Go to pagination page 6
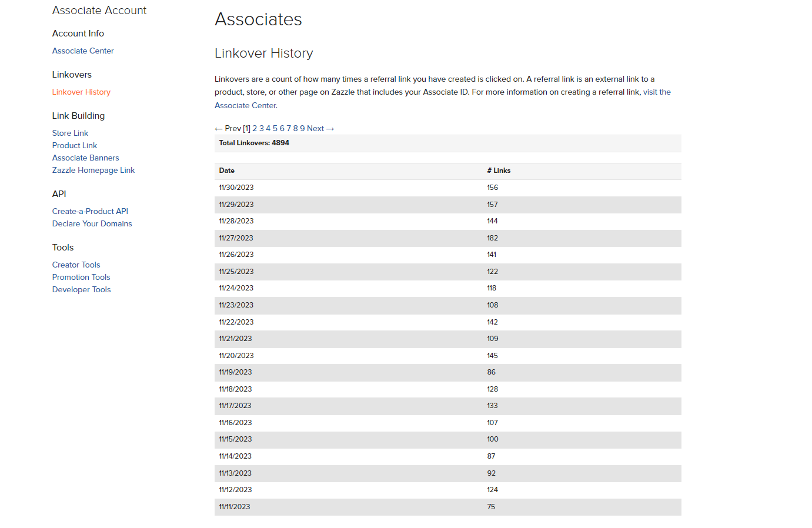 point(282,129)
